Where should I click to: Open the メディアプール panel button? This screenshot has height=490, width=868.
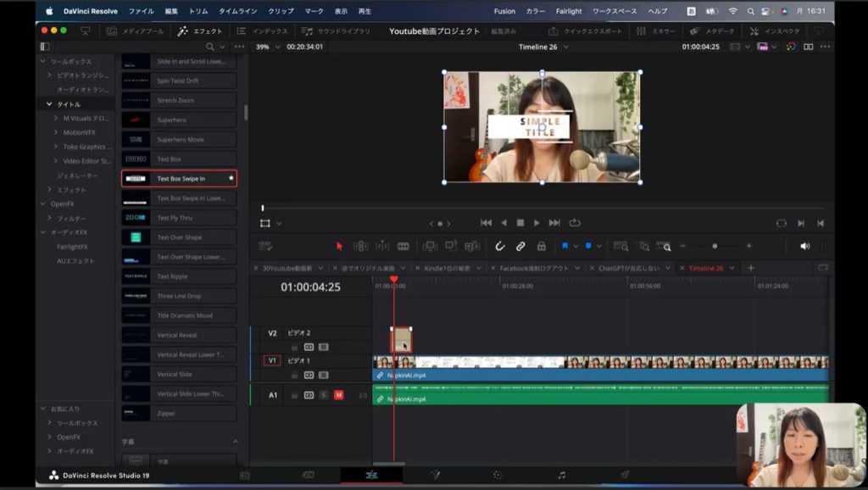[x=135, y=31]
